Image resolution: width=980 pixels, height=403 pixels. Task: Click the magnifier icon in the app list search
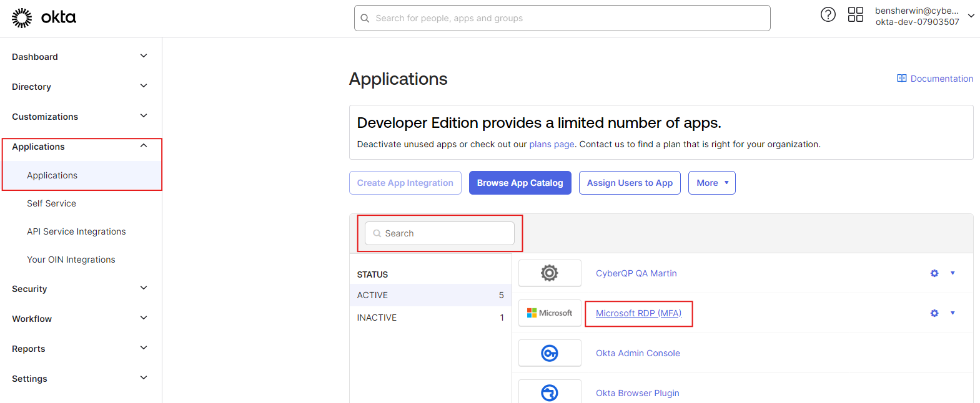377,233
